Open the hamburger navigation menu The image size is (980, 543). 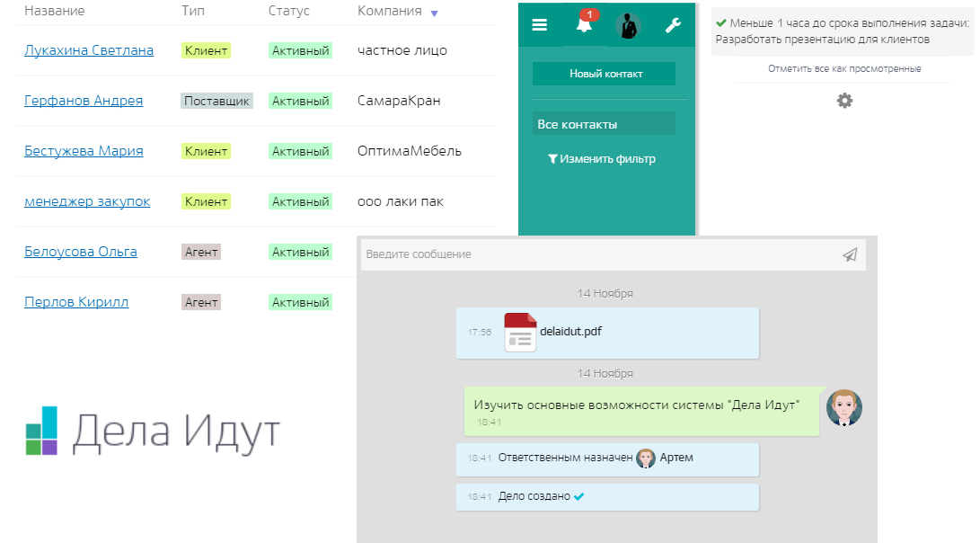click(x=539, y=25)
